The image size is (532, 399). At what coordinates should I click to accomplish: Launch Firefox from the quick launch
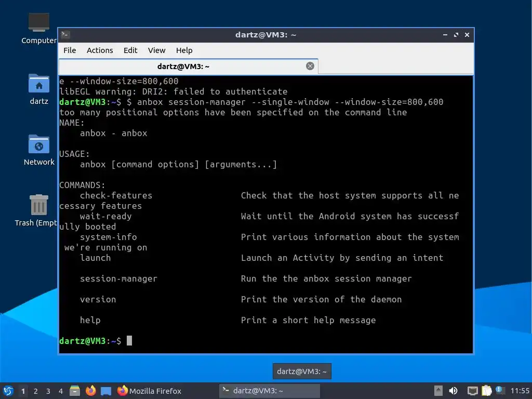pos(90,391)
